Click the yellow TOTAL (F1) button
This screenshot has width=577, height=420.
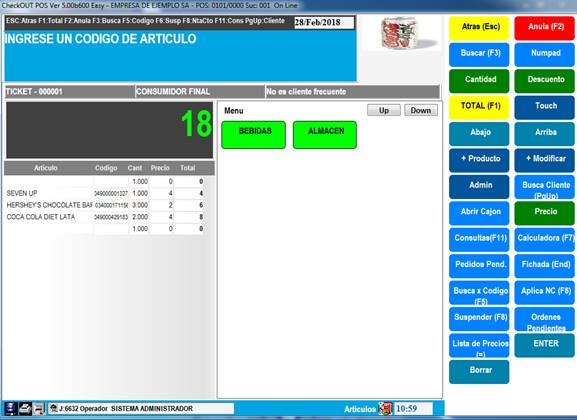coord(479,107)
